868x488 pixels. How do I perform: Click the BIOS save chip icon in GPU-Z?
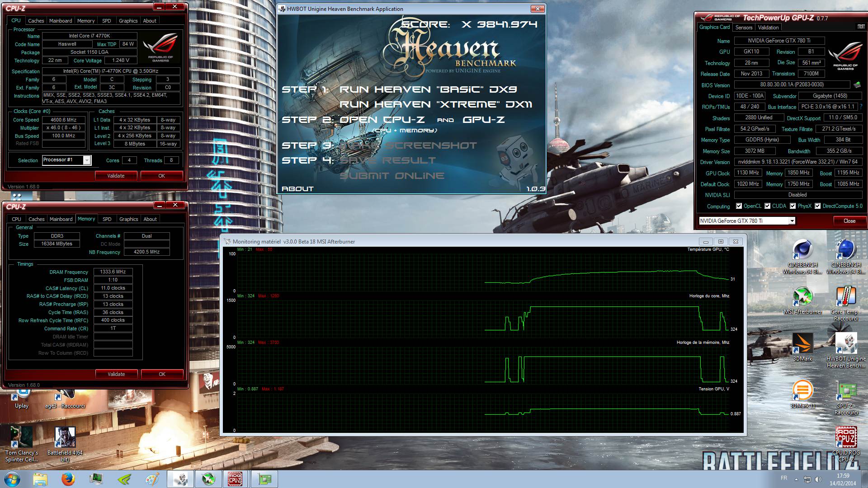click(857, 84)
